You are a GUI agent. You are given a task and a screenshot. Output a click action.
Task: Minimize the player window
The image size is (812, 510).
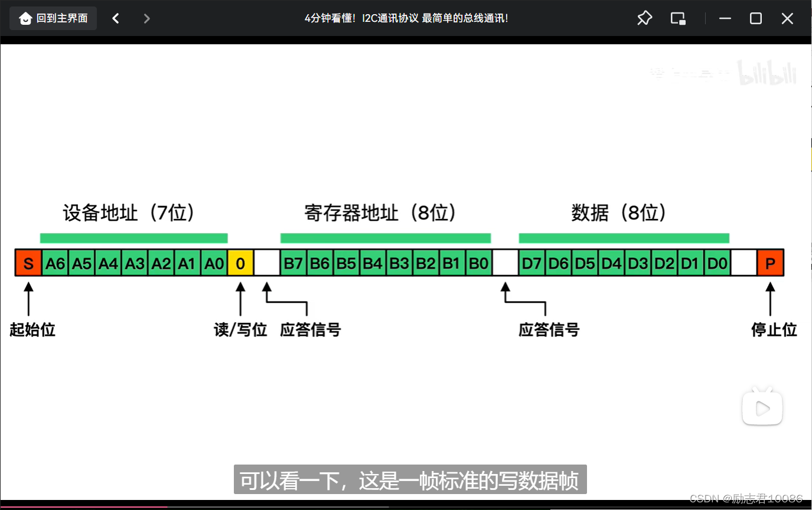pyautogui.click(x=725, y=18)
